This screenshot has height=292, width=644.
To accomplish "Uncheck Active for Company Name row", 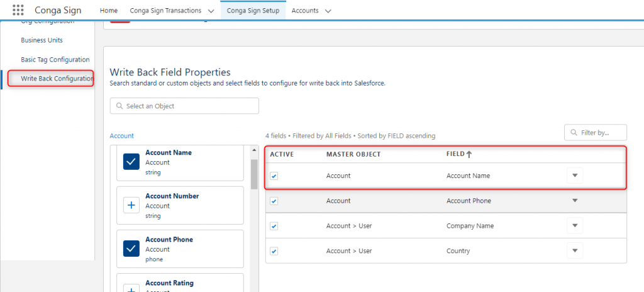I will click(274, 226).
